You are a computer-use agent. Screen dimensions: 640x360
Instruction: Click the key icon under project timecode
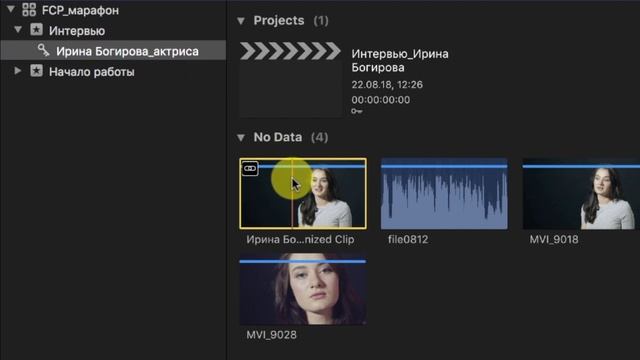pos(356,111)
